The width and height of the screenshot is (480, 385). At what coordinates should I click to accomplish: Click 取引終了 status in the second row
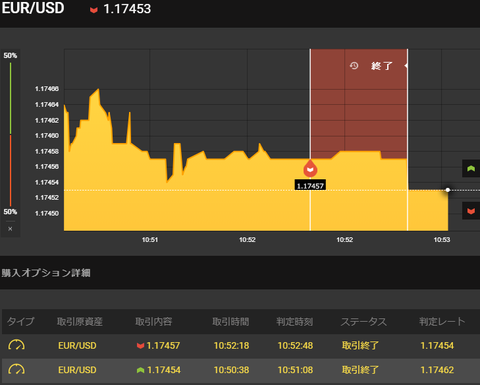coord(360,370)
